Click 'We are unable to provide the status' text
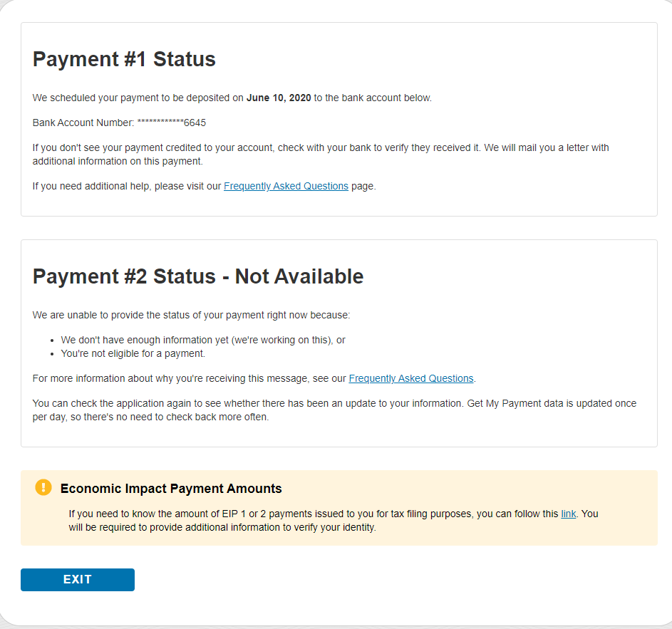Image resolution: width=672 pixels, height=629 pixels. coord(191,315)
